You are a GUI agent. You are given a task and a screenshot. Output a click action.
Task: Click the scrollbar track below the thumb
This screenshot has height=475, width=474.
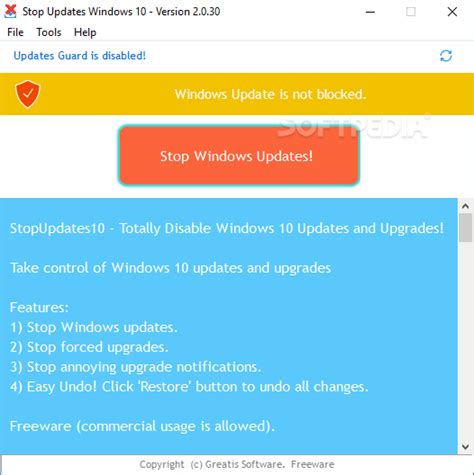465,340
